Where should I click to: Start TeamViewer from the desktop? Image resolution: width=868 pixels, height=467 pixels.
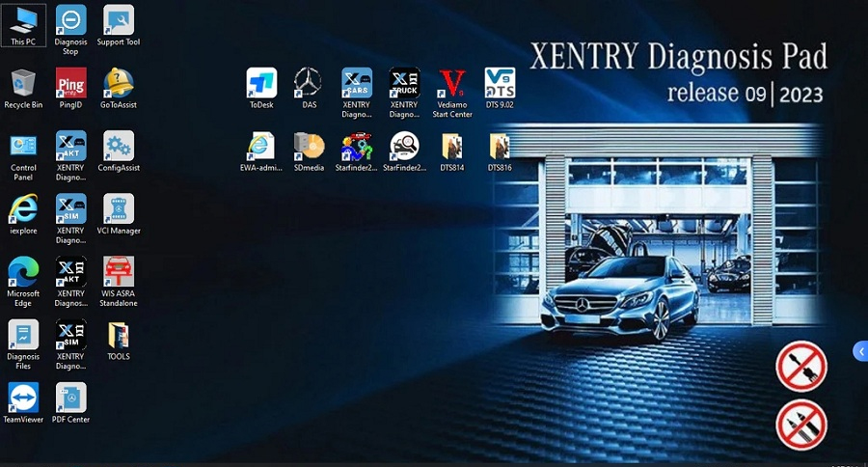pos(23,402)
